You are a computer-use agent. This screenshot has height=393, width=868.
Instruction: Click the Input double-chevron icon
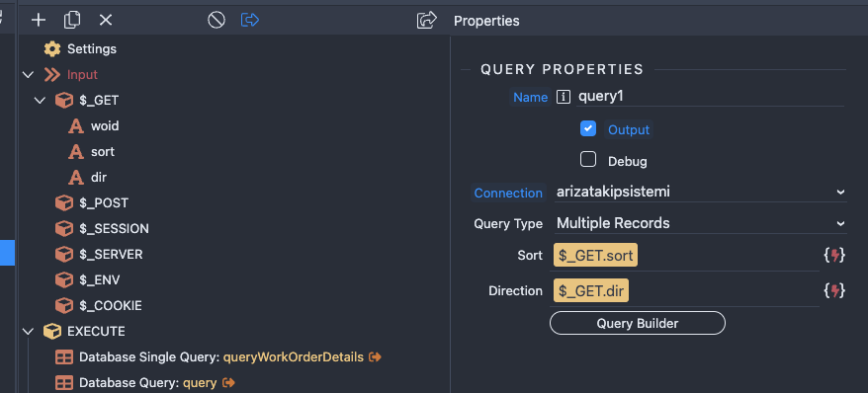pos(52,75)
